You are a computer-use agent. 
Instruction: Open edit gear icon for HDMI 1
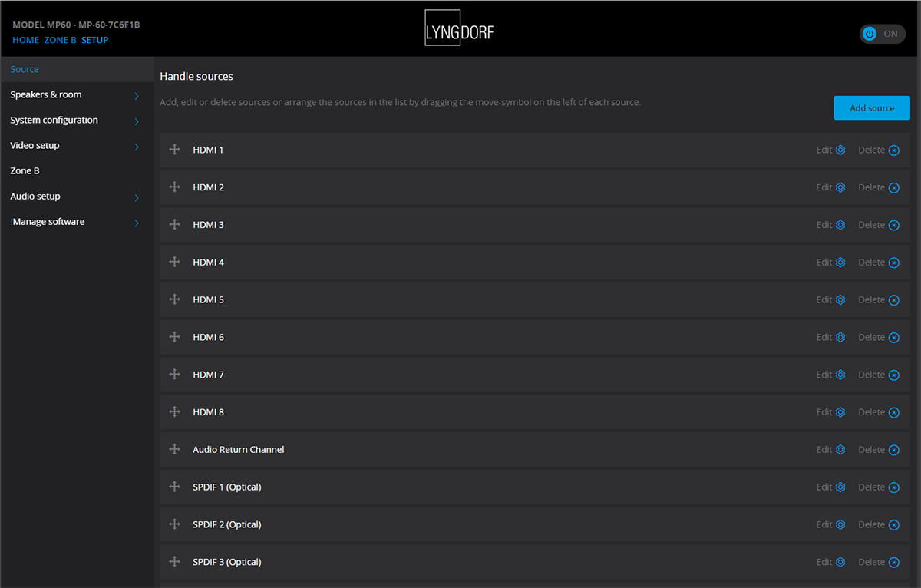point(840,150)
